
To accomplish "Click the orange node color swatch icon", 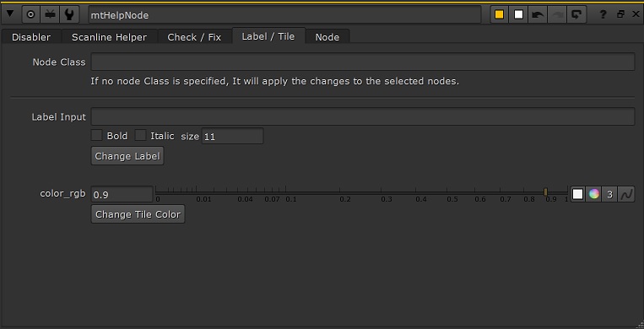I will 499,15.
